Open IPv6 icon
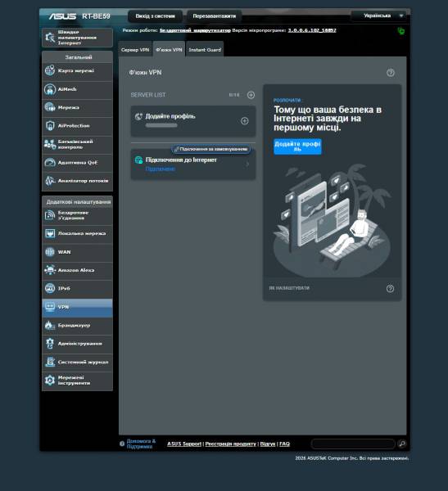 50,288
